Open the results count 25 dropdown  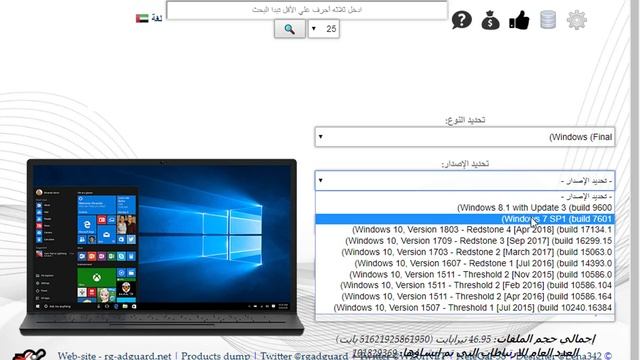click(324, 29)
